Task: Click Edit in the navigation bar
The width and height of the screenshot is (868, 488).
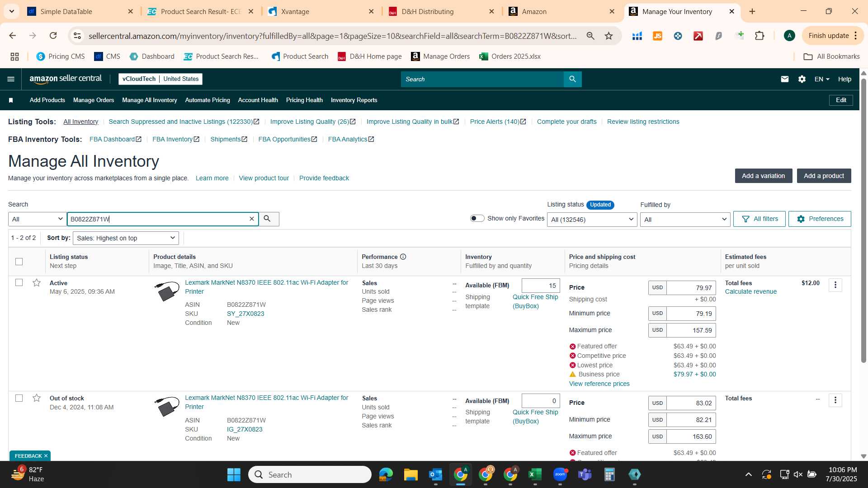Action: [841, 100]
